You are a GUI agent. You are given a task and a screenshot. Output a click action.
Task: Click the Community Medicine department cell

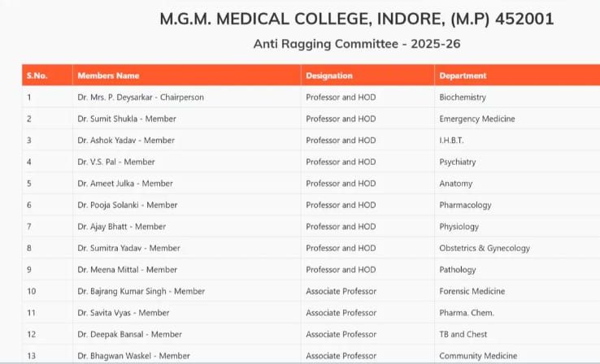pyautogui.click(x=478, y=356)
